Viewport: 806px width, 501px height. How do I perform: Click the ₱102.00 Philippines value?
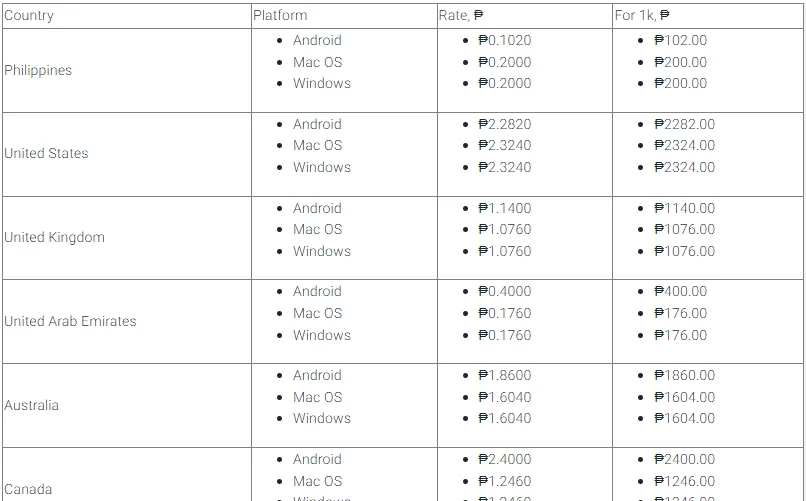[681, 40]
